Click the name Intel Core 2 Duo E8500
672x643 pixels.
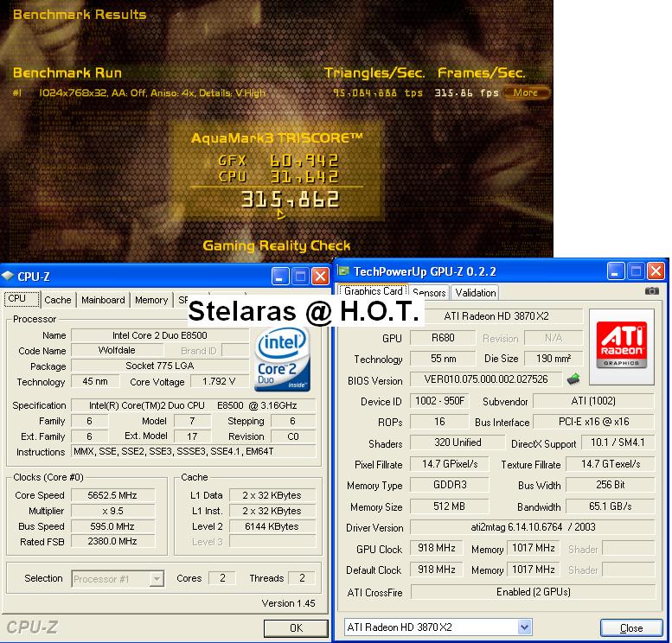pyautogui.click(x=160, y=335)
